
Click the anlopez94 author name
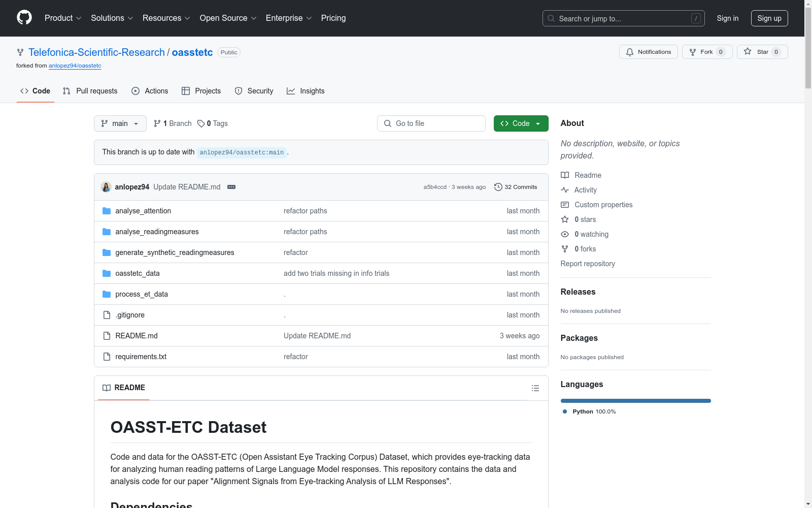(x=132, y=187)
